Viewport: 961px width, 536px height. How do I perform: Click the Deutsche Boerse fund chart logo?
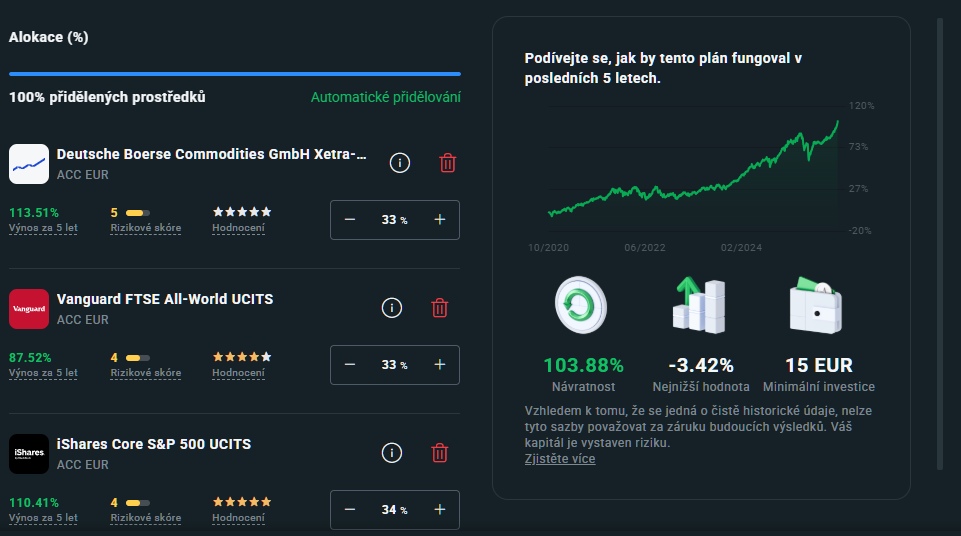tap(29, 164)
